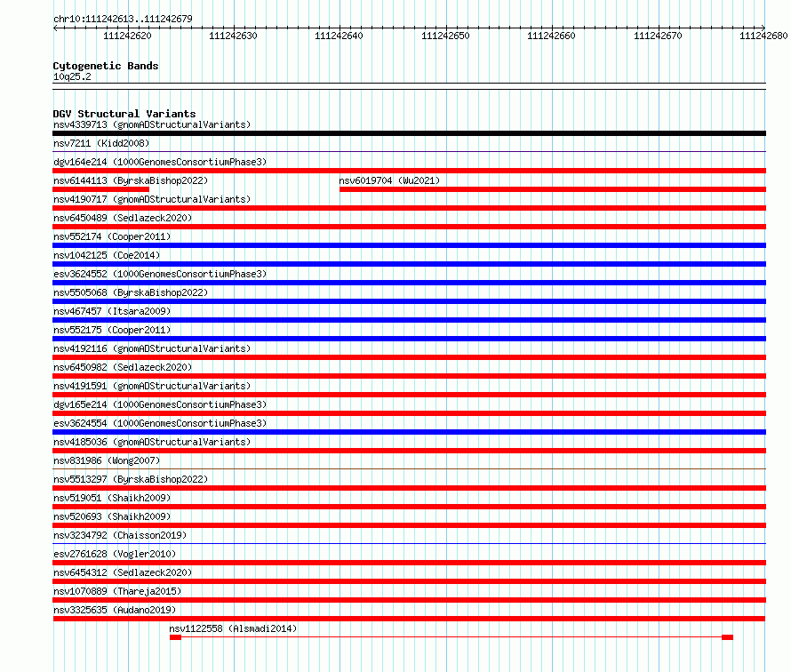Select nsv4192116 gnomADStructuralVariants label
This screenshot has width=791, height=672.
[152, 348]
